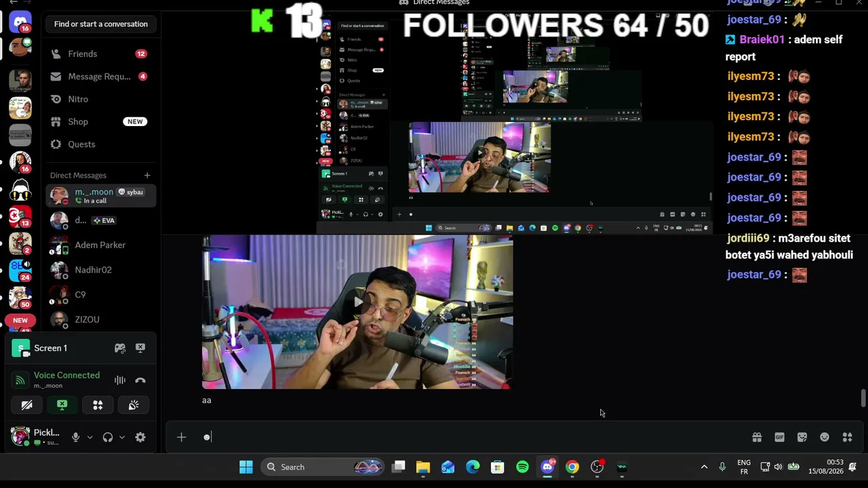Open the ZIZOU conversation
The height and width of the screenshot is (488, 868).
tap(101, 319)
